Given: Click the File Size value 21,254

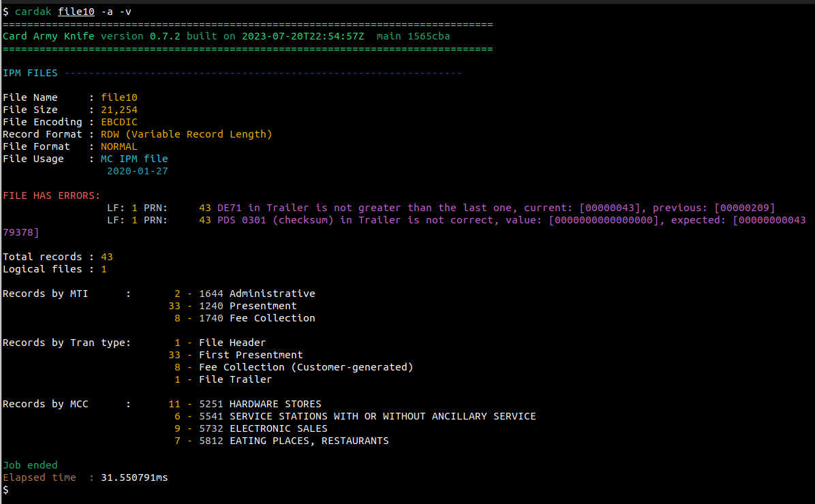Looking at the screenshot, I should 119,110.
